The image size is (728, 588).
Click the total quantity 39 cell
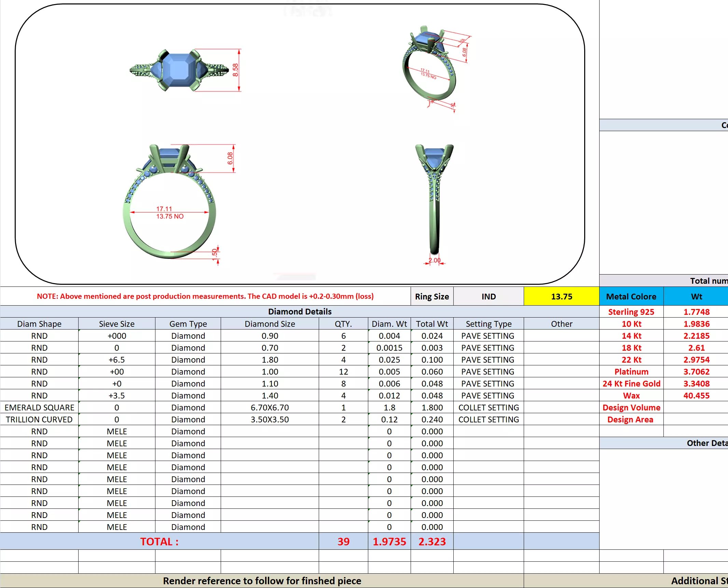click(x=343, y=541)
